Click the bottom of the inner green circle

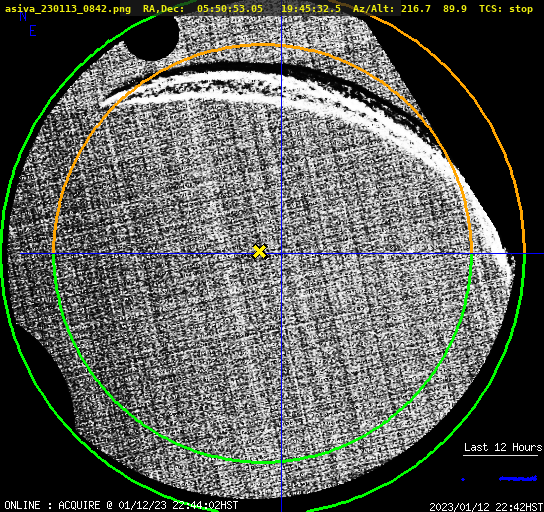tap(262, 462)
